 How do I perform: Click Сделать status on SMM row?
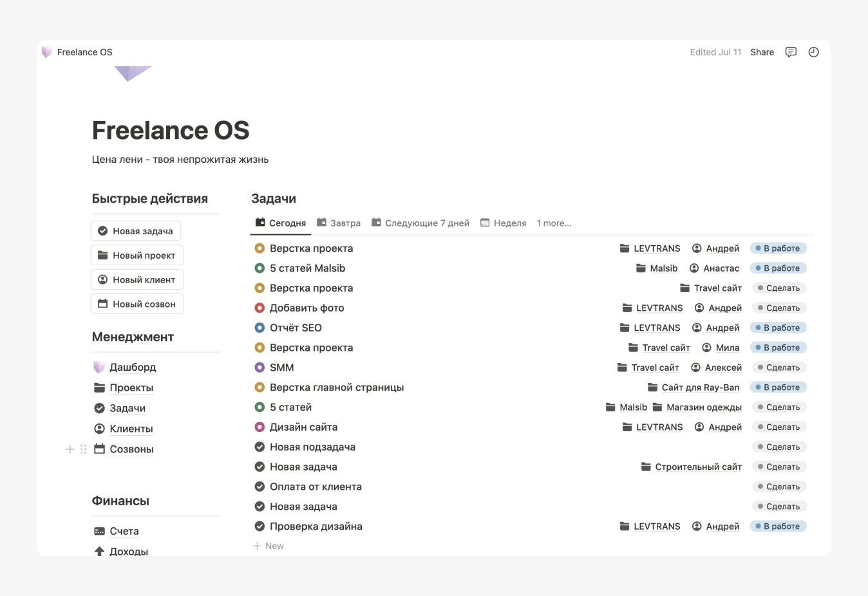pyautogui.click(x=778, y=368)
